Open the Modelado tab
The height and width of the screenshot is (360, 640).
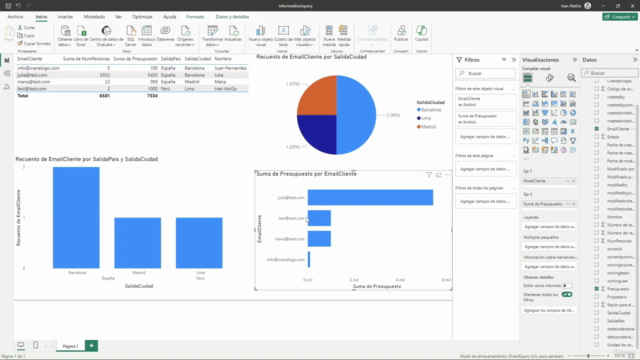[x=94, y=17]
